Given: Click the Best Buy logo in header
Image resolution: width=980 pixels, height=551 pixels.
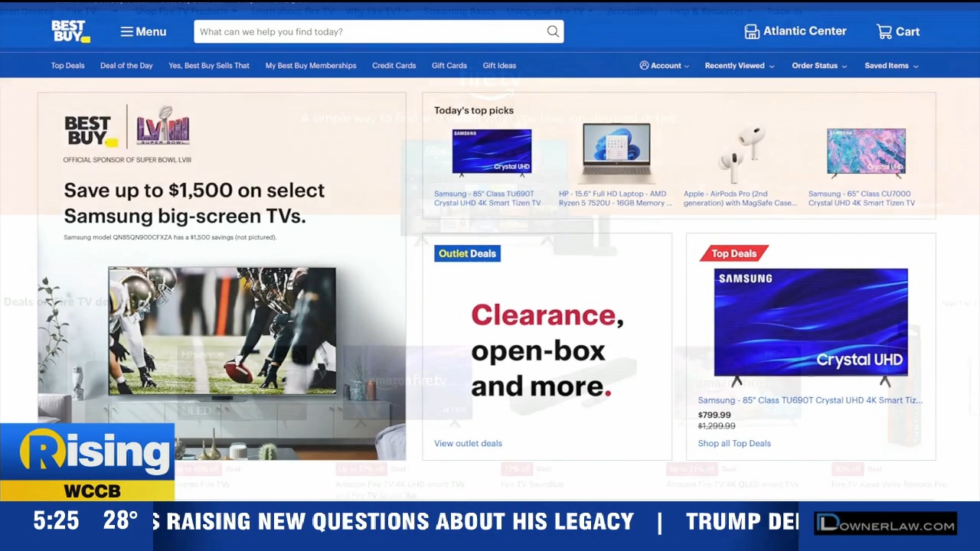Looking at the screenshot, I should tap(70, 31).
